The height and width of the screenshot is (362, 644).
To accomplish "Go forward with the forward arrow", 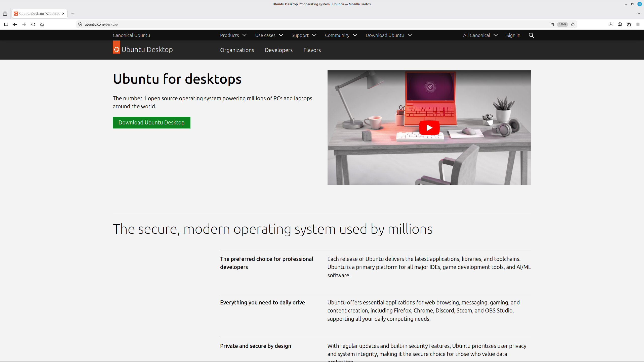I will tap(24, 24).
